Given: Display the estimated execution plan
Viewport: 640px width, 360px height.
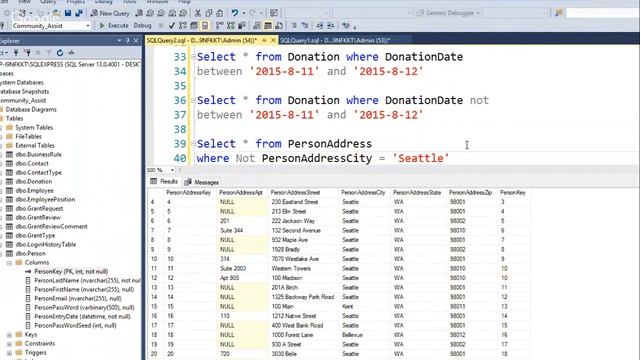Looking at the screenshot, I should (182, 26).
